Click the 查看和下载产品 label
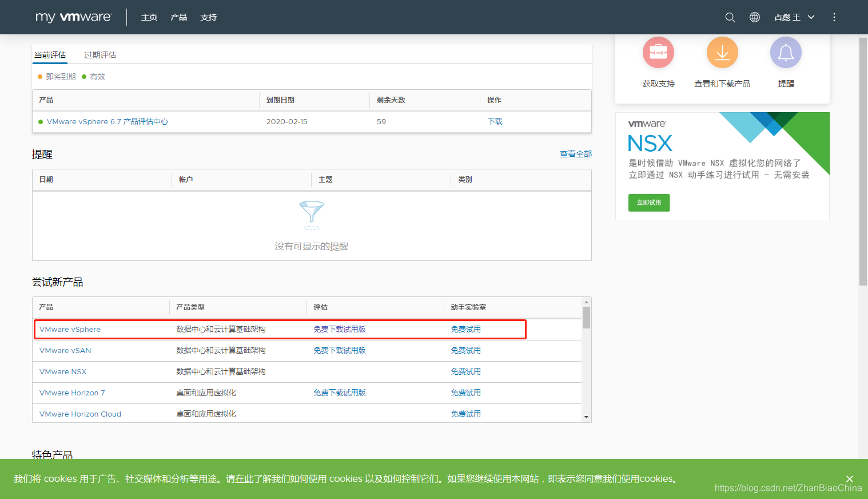This screenshot has width=868, height=499. click(x=722, y=84)
